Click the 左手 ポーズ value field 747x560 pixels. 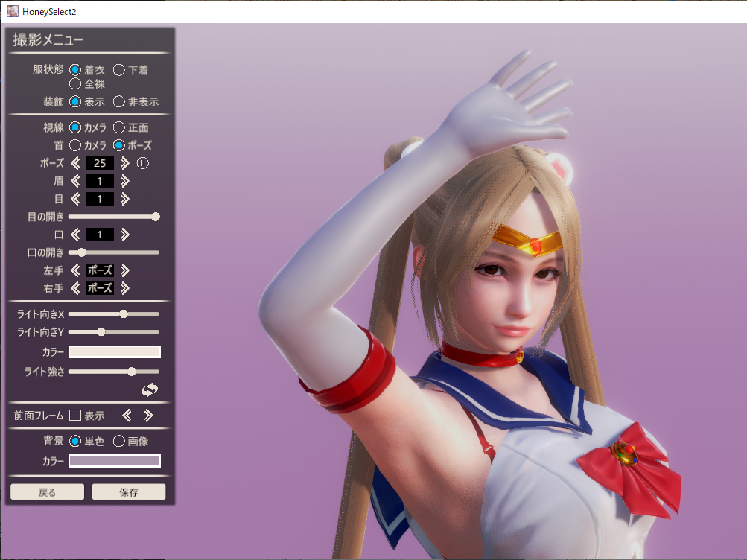pyautogui.click(x=100, y=270)
